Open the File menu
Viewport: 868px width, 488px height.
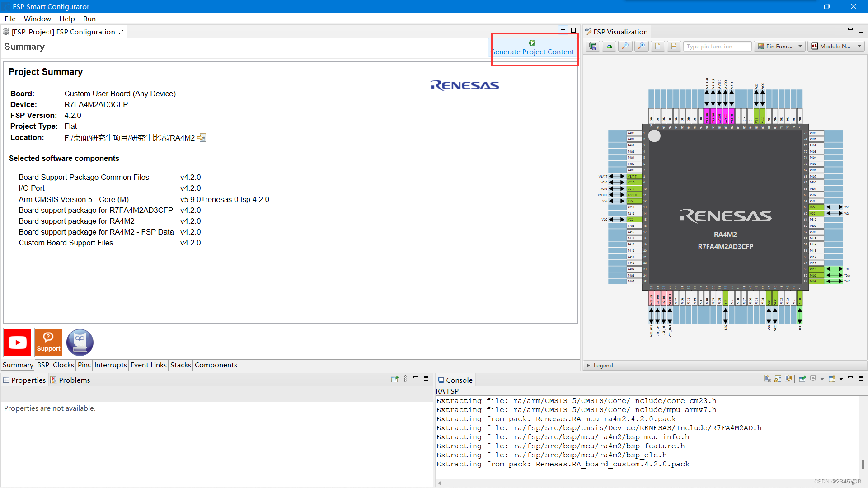[10, 19]
